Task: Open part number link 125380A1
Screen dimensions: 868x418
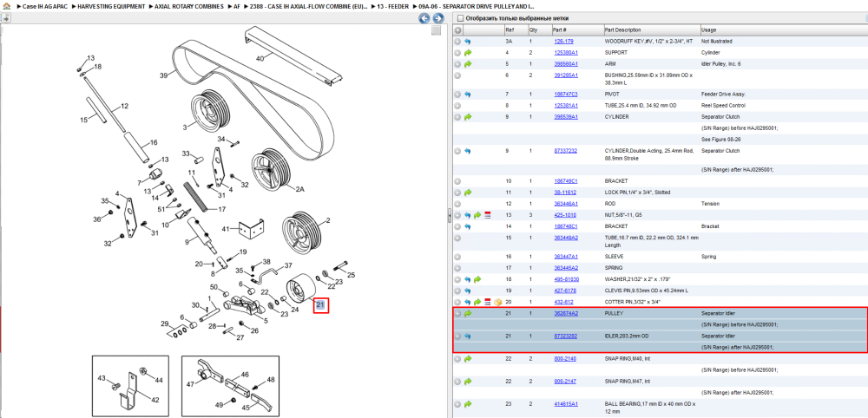Action: [x=566, y=53]
